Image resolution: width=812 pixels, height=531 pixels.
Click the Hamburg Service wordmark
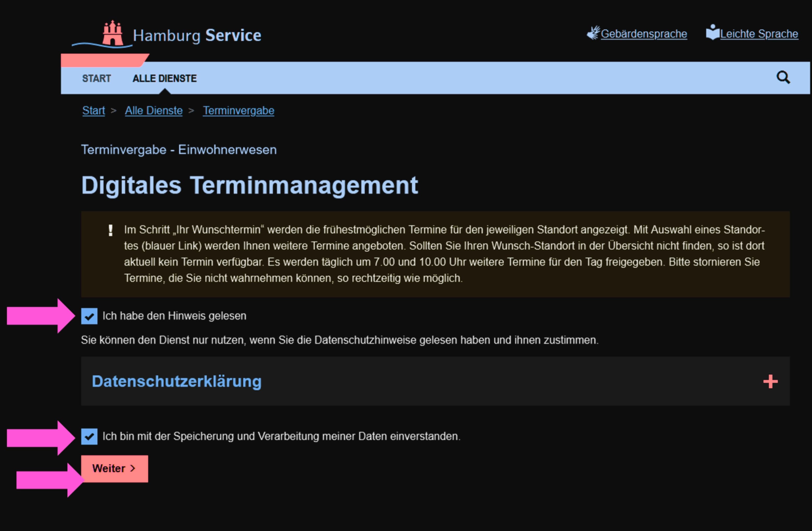(197, 34)
